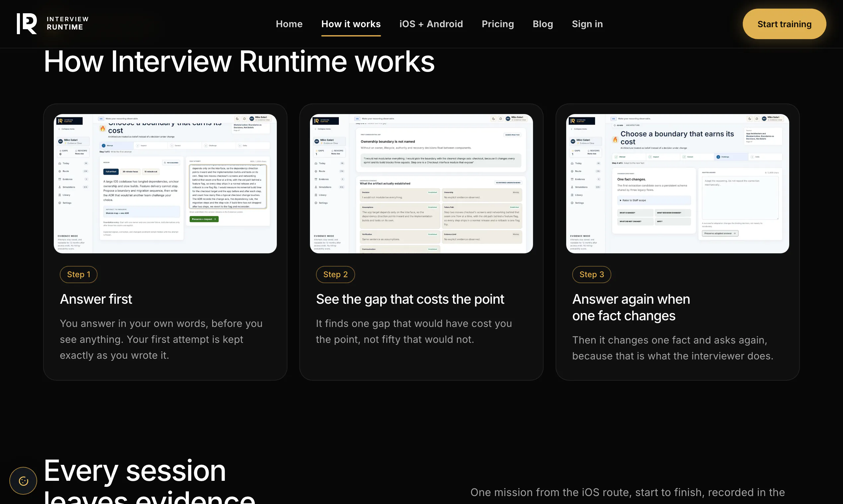Open the Step 2 screenshot thumbnail
Viewport: 843px width, 504px height.
click(x=421, y=183)
